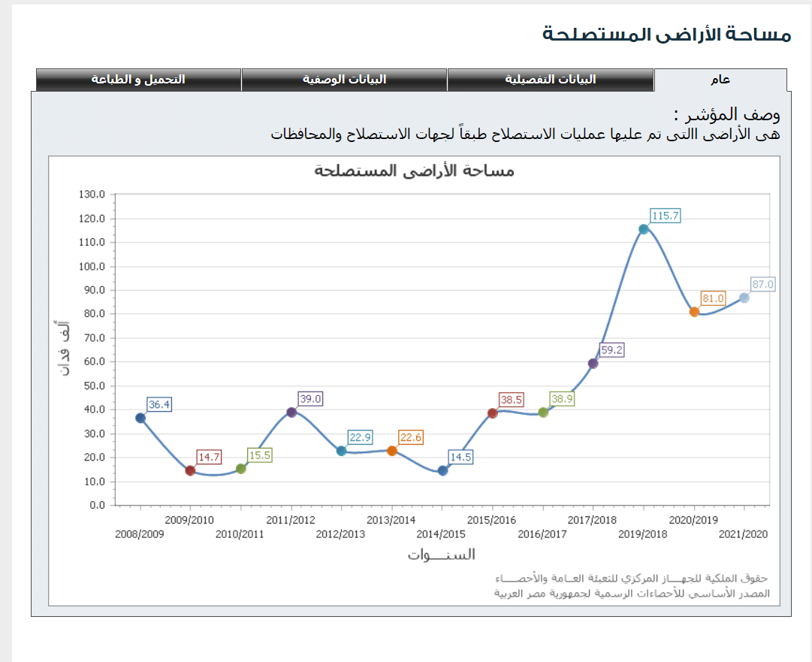
Task: Click the red 14.7 data point
Action: 189,470
